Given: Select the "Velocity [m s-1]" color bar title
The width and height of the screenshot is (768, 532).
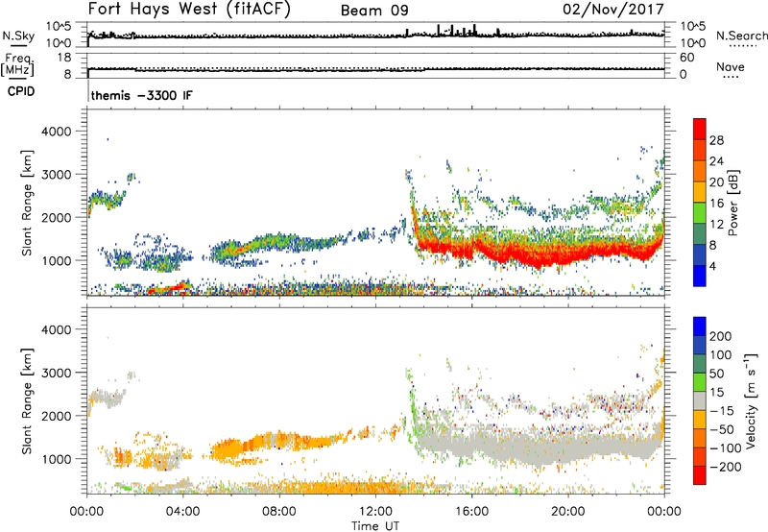Looking at the screenshot, I should click(751, 401).
